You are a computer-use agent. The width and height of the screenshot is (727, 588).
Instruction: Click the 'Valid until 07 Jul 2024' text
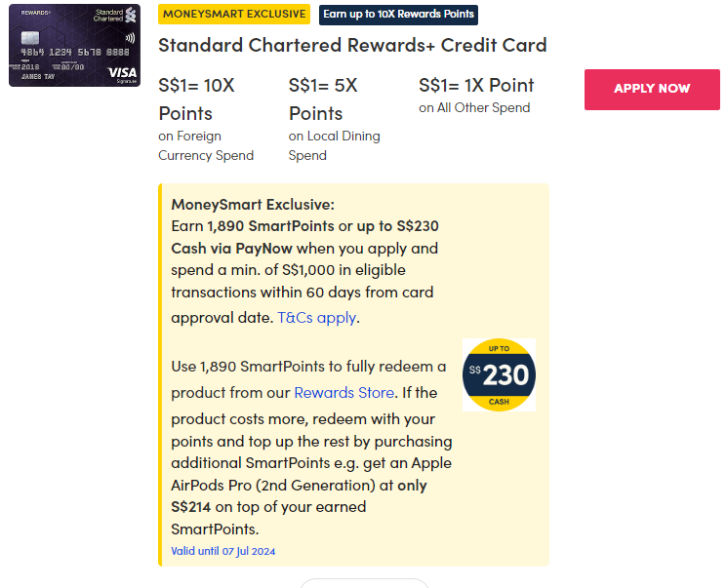tap(223, 552)
